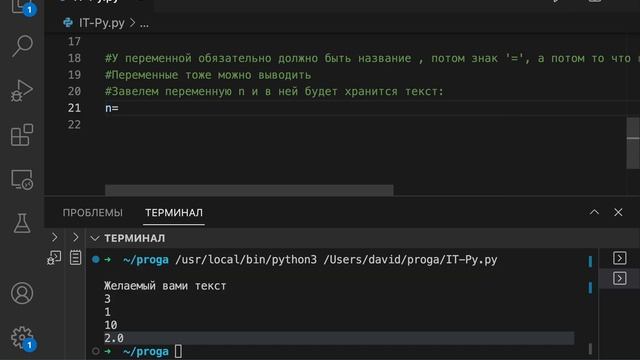The width and height of the screenshot is (640, 360).
Task: Expand the first chevron beside terminal header
Action: (x=54, y=237)
